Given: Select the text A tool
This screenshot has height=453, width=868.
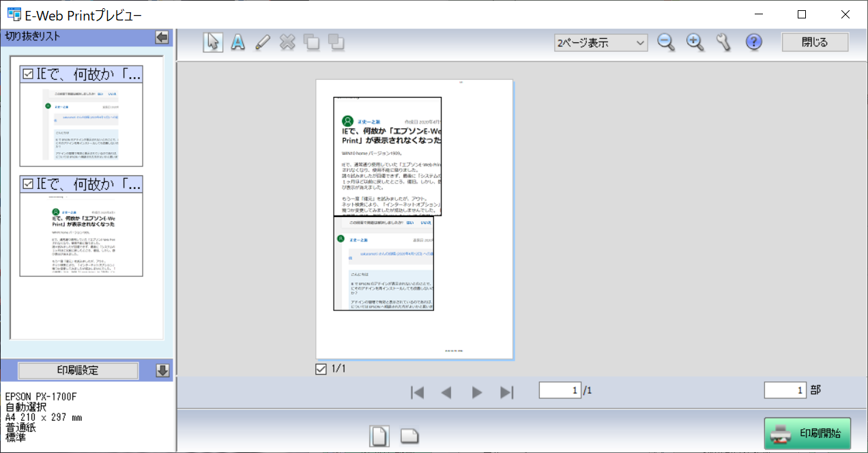Looking at the screenshot, I should tap(237, 42).
